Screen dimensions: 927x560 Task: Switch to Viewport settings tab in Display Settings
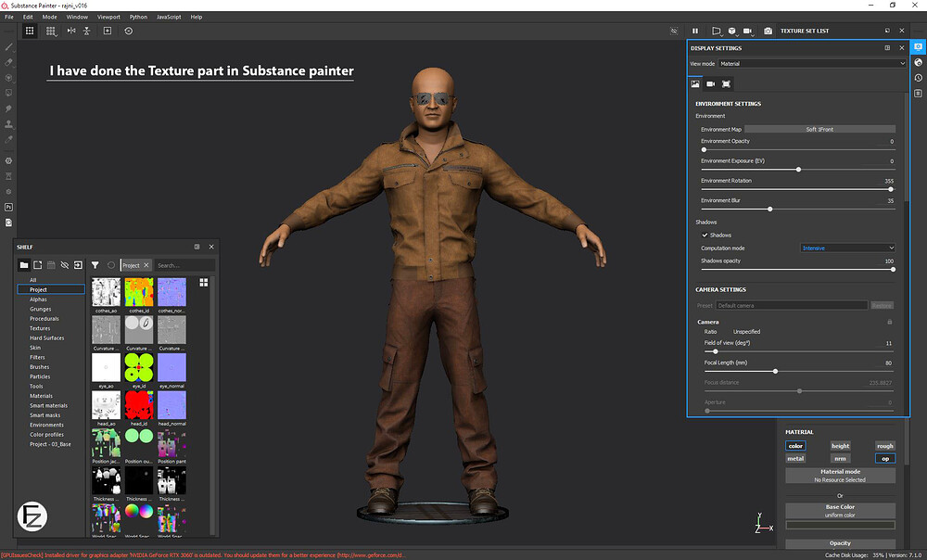click(726, 84)
